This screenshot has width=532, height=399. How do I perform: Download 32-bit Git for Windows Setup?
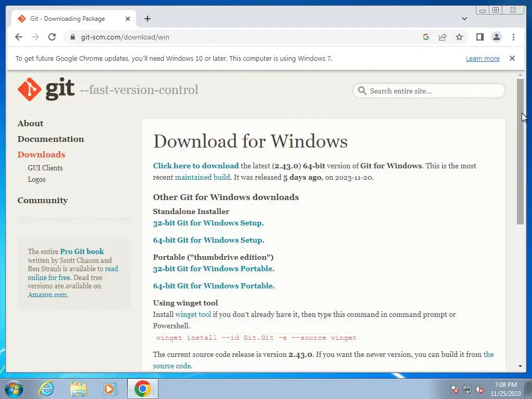(207, 223)
